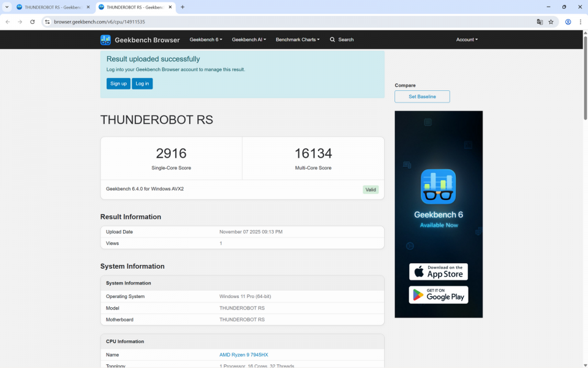This screenshot has width=588, height=368.
Task: Open the Chrome profile icon
Action: click(x=567, y=21)
